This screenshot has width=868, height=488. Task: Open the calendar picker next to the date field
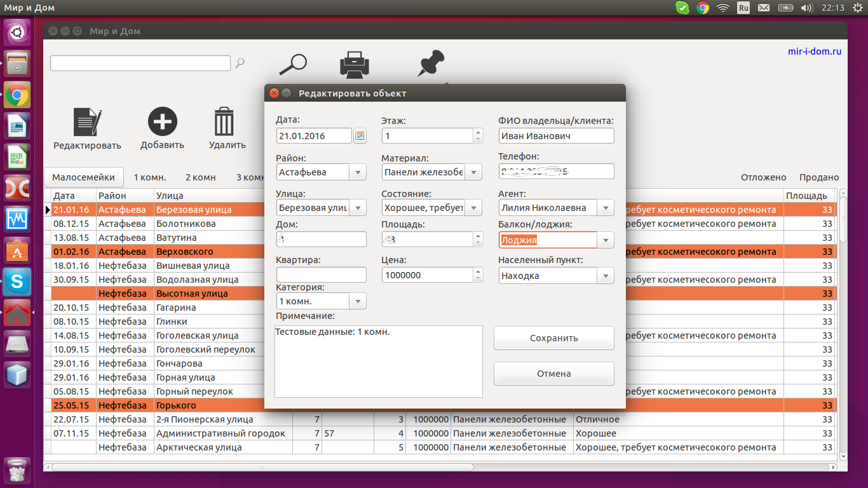point(360,135)
